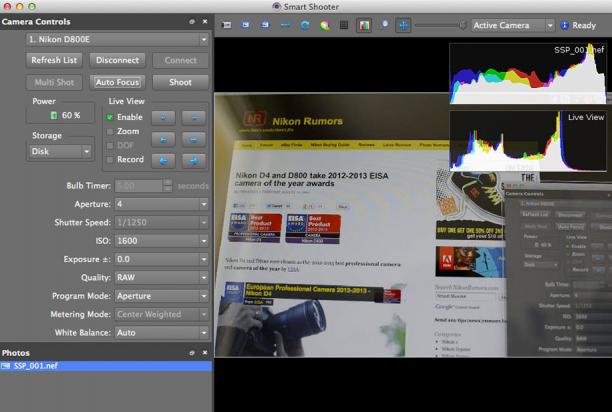The height and width of the screenshot is (412, 612).
Task: Click the SSP_001.nef histogram overlay
Action: click(528, 74)
